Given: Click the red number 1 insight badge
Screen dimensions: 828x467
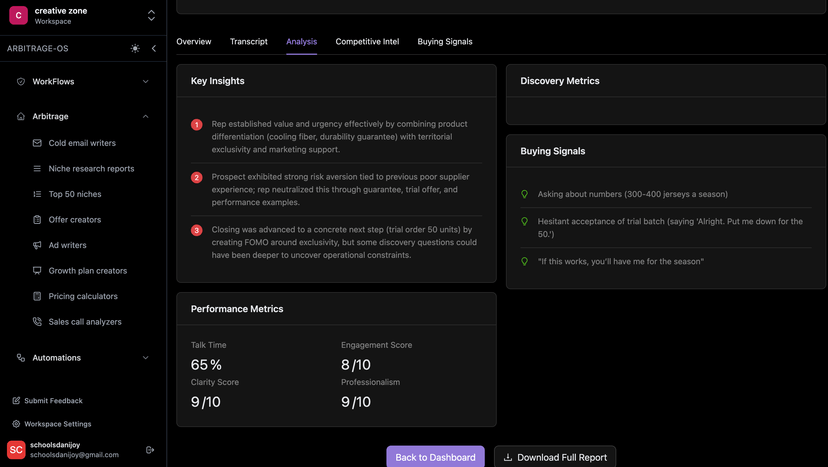Looking at the screenshot, I should coord(196,125).
